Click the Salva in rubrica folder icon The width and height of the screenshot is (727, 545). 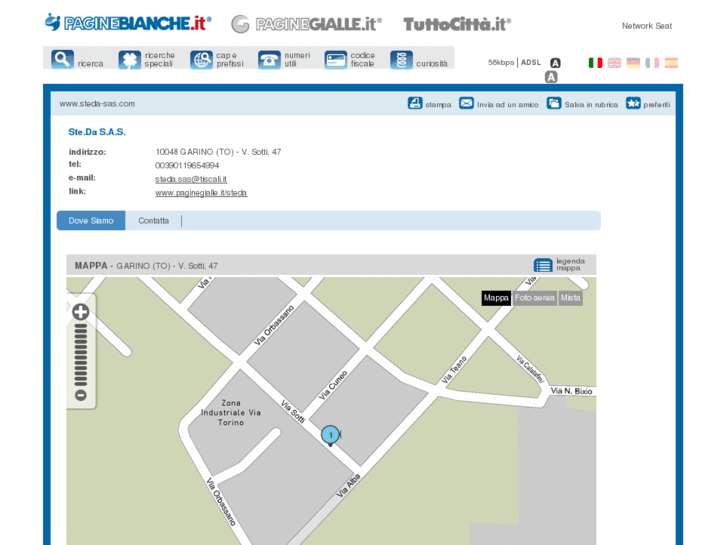(x=554, y=103)
